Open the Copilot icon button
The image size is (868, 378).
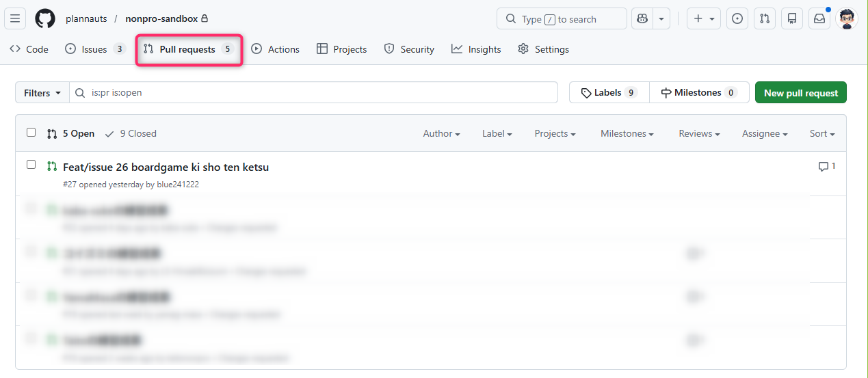(642, 19)
